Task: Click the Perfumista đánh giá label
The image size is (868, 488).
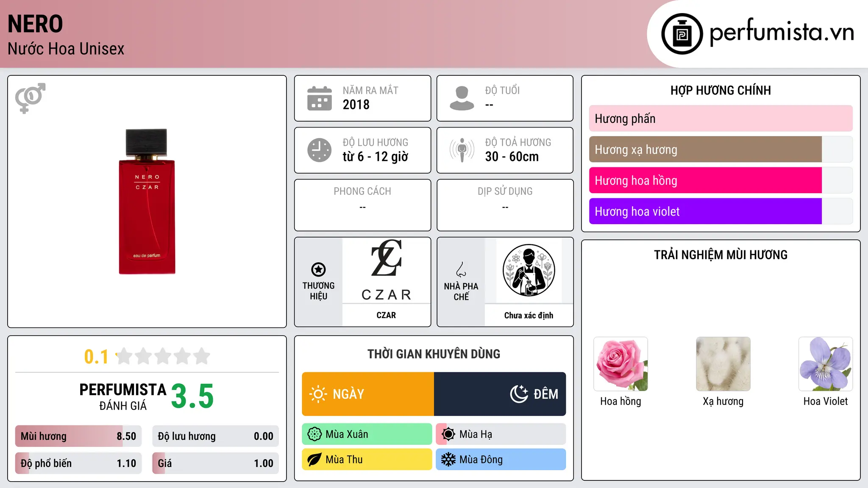Action: point(123,397)
